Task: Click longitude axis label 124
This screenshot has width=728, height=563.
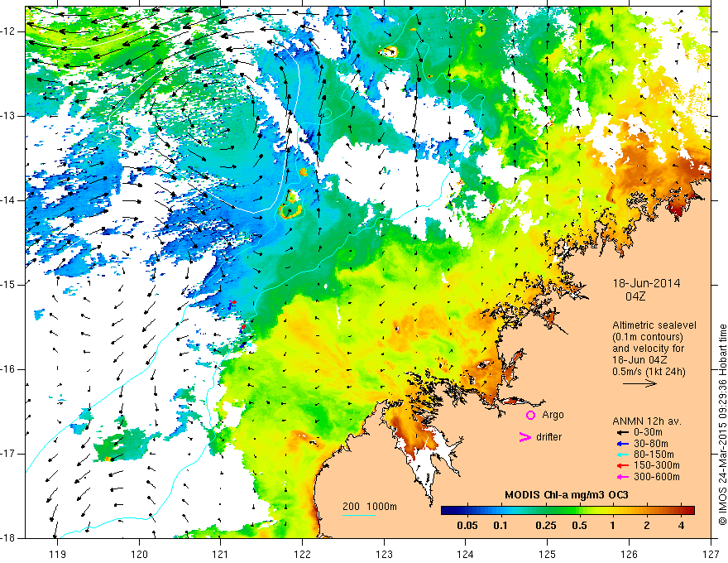Action: (466, 554)
